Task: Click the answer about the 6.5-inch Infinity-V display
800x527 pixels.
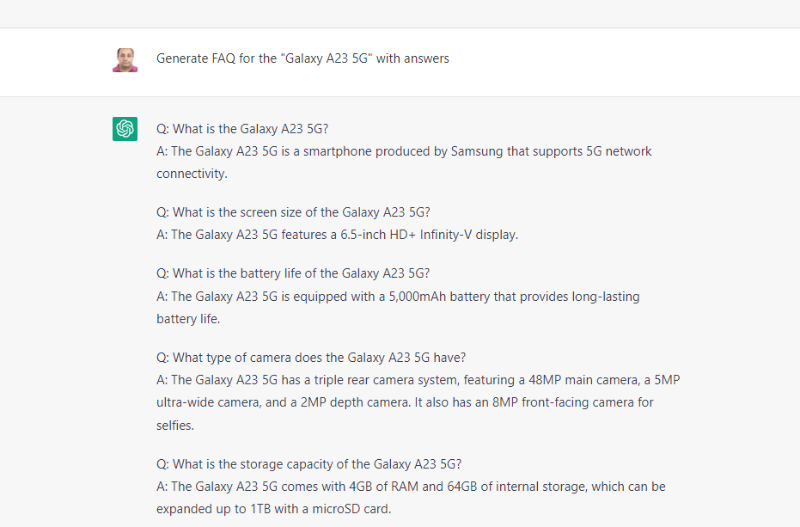Action: [x=337, y=235]
